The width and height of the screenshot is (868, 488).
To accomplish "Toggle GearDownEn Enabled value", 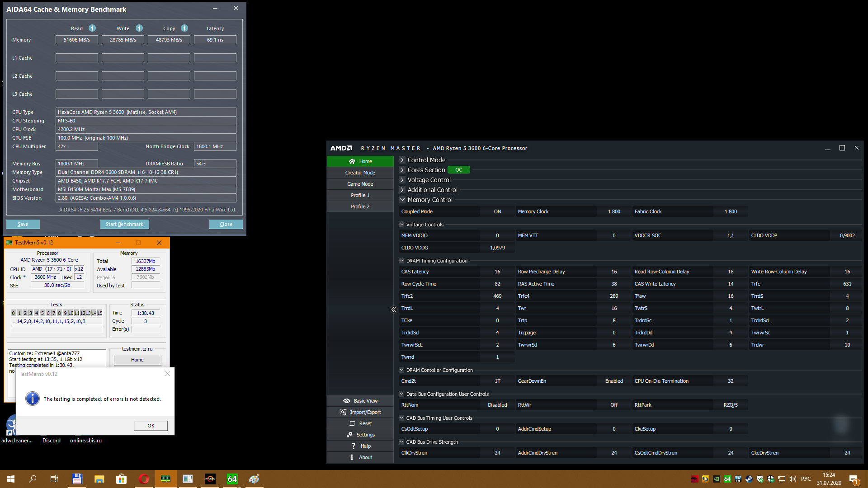I will click(x=613, y=381).
